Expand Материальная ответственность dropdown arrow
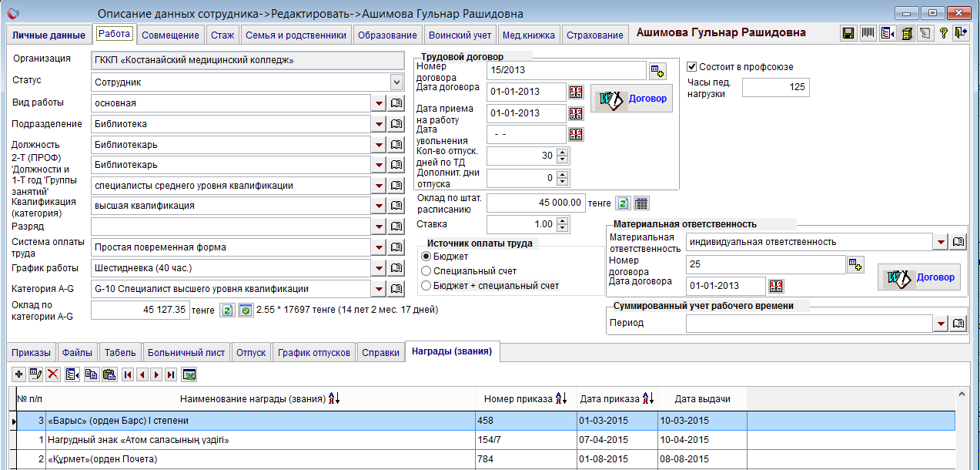The image size is (980, 470). tap(940, 242)
